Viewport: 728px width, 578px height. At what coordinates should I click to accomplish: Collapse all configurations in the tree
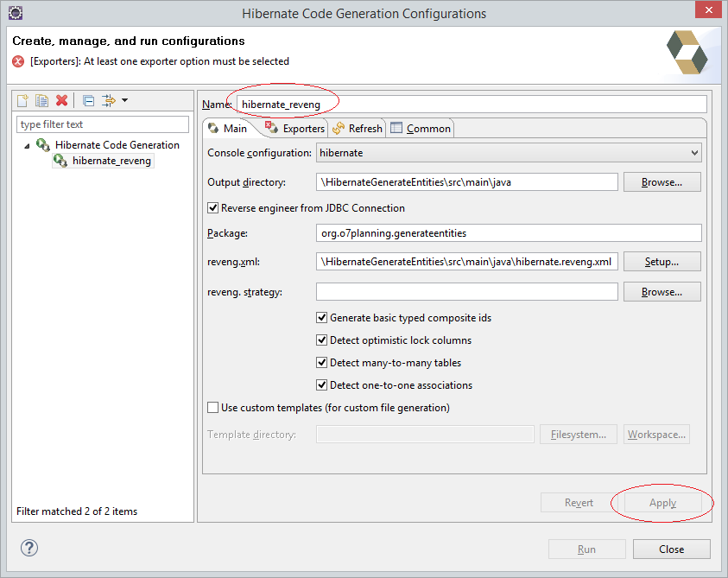pos(88,100)
